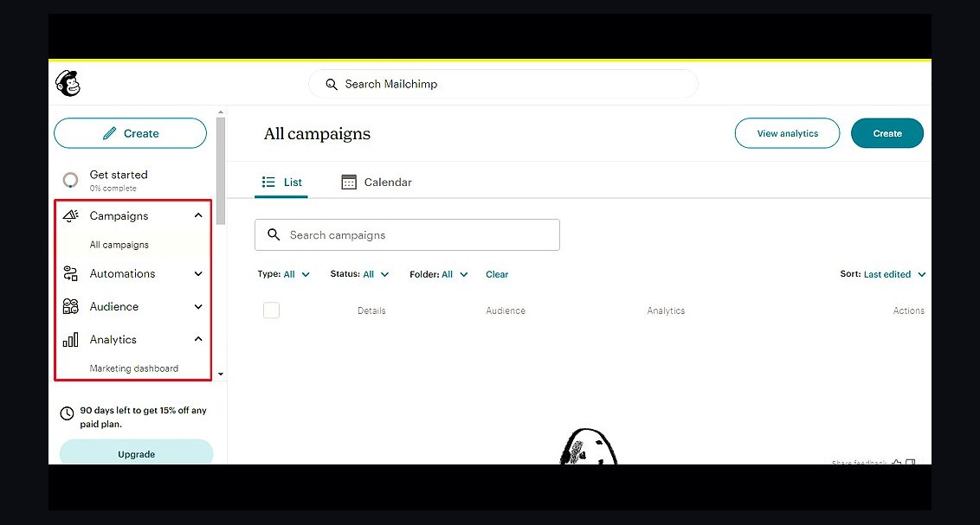980x525 pixels.
Task: Click the pencil icon on sidebar Create
Action: (x=109, y=133)
